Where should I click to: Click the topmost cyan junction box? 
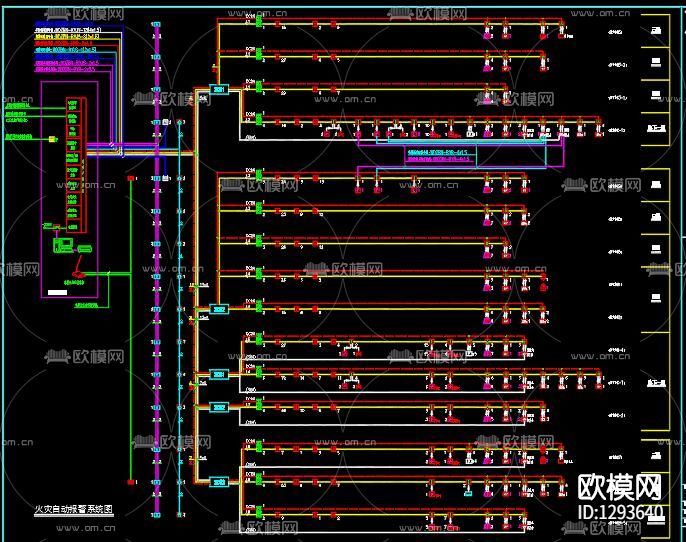coord(219,89)
